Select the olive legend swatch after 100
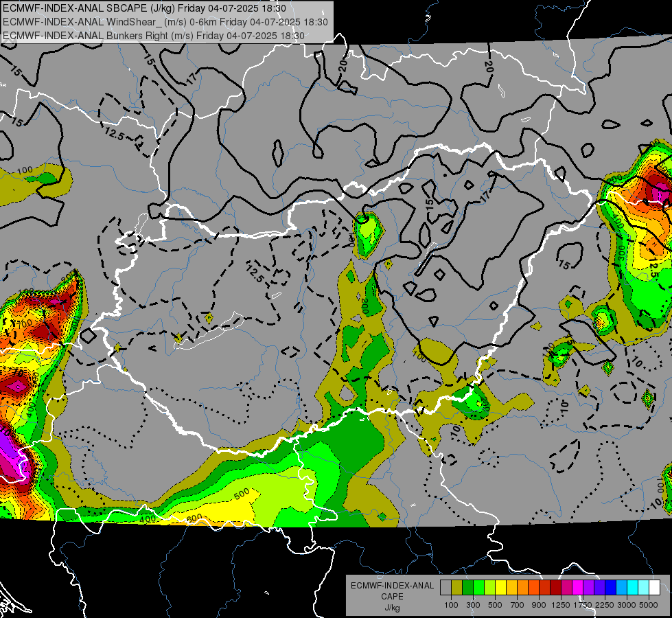Screen dimensions: 672x618 (457, 587)
